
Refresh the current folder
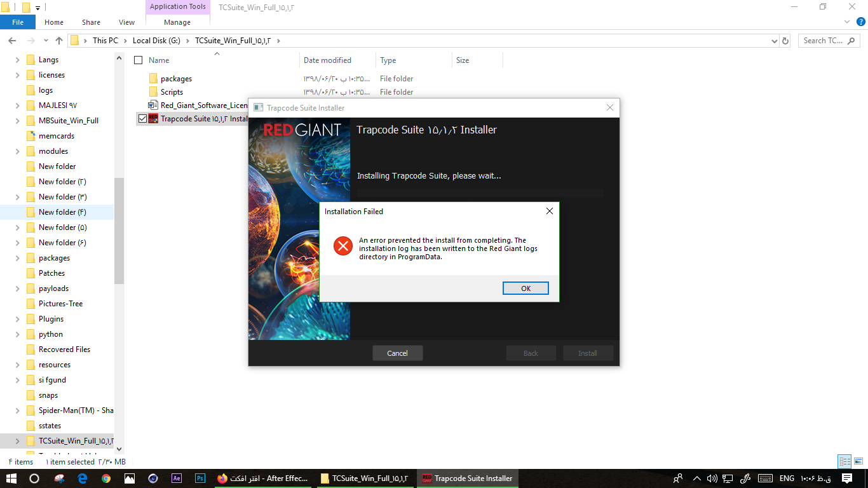pos(785,41)
